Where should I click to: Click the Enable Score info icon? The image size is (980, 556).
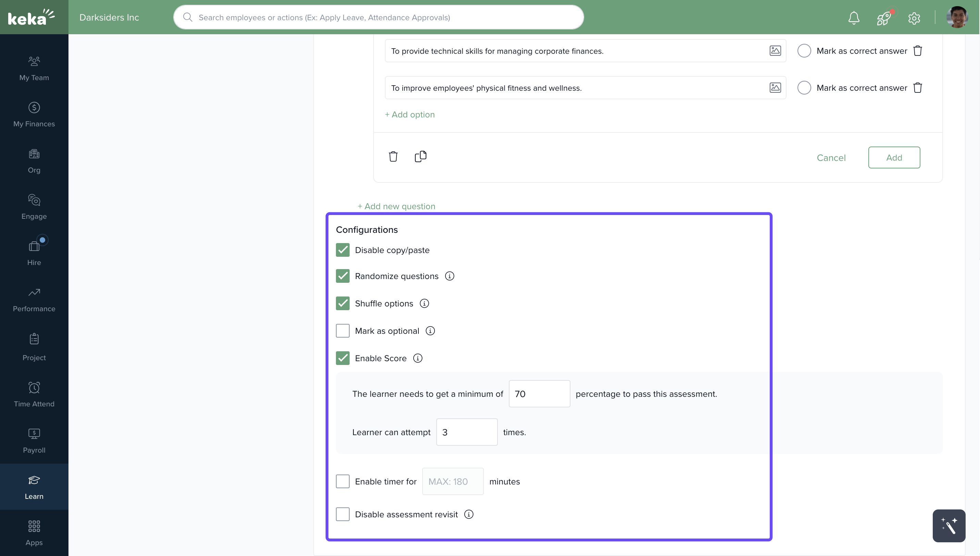point(418,358)
